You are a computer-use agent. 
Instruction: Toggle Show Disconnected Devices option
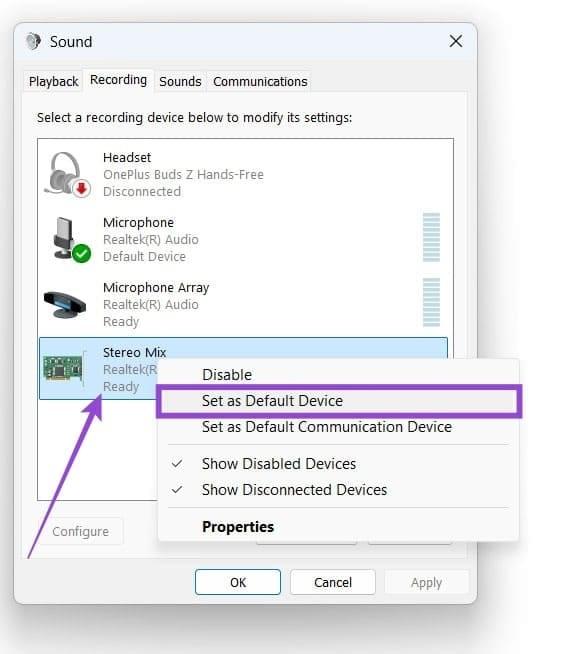pos(294,490)
